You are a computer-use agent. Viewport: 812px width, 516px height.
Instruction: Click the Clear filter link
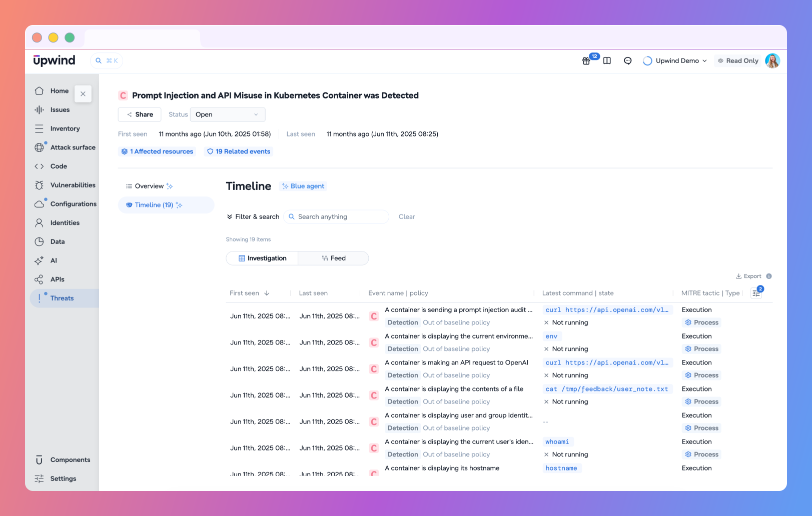pyautogui.click(x=407, y=216)
